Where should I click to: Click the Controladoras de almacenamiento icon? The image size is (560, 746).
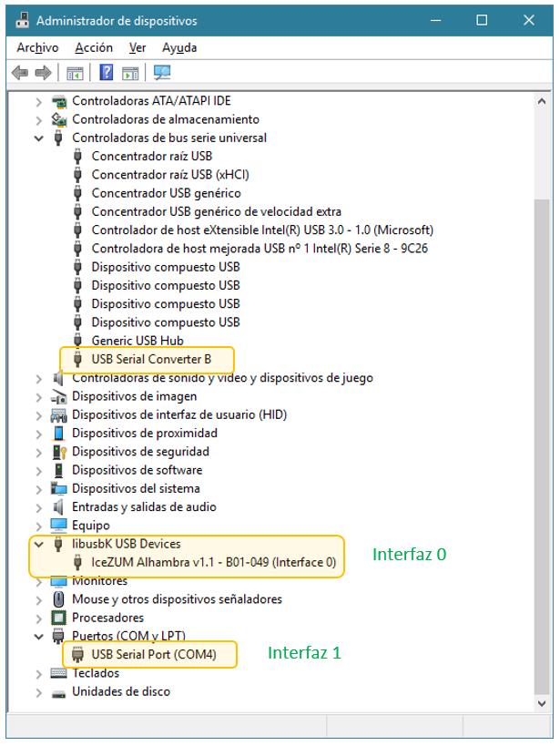pyautogui.click(x=59, y=119)
